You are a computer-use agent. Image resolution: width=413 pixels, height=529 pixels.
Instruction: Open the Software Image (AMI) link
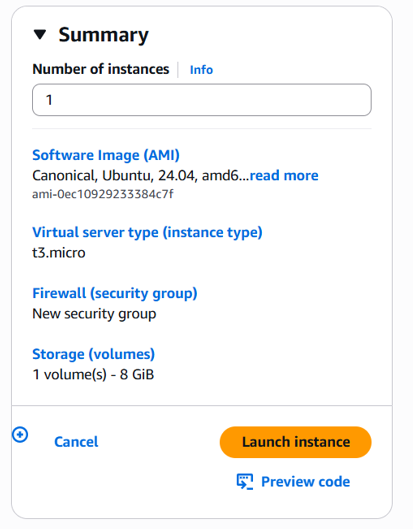[106, 155]
